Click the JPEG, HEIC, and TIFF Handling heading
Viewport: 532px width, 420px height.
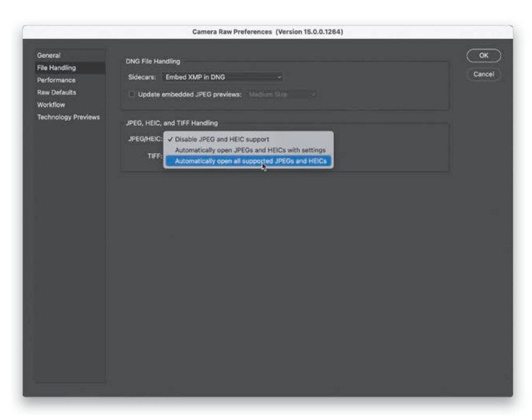coord(172,123)
